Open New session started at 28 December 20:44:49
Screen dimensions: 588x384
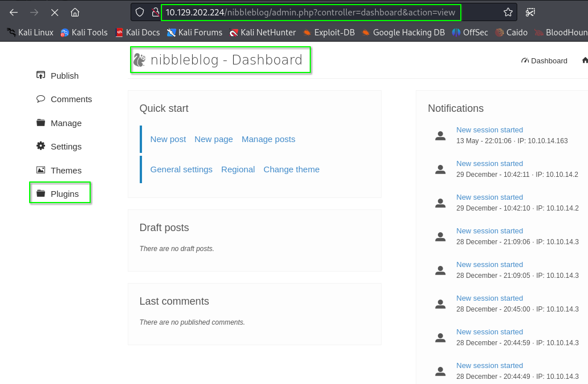(489, 366)
